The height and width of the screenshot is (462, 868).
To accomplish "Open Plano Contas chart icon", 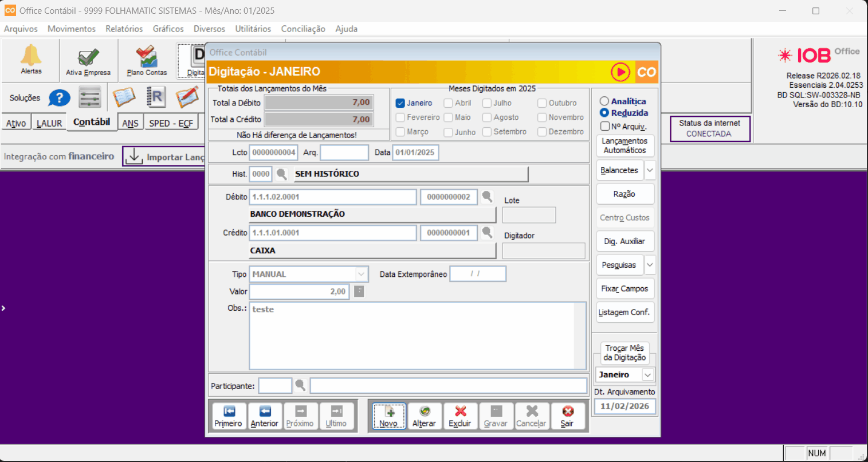I will click(x=147, y=58).
